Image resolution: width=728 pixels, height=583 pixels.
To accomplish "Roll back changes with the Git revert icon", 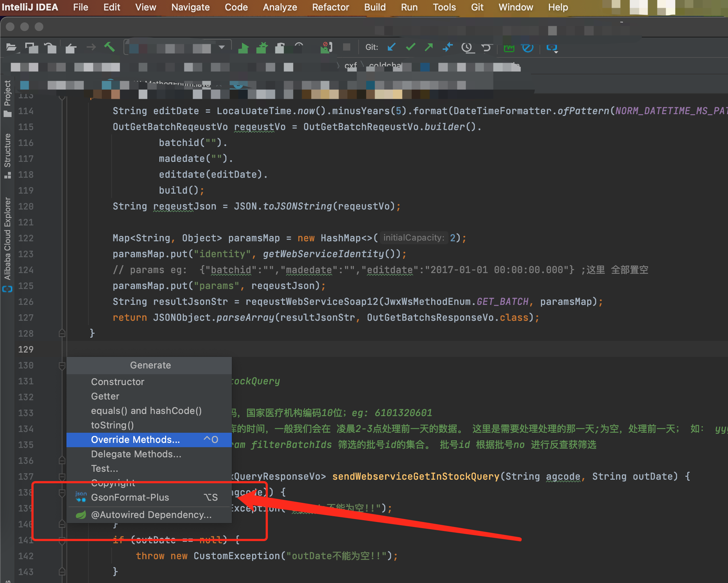I will [x=487, y=47].
